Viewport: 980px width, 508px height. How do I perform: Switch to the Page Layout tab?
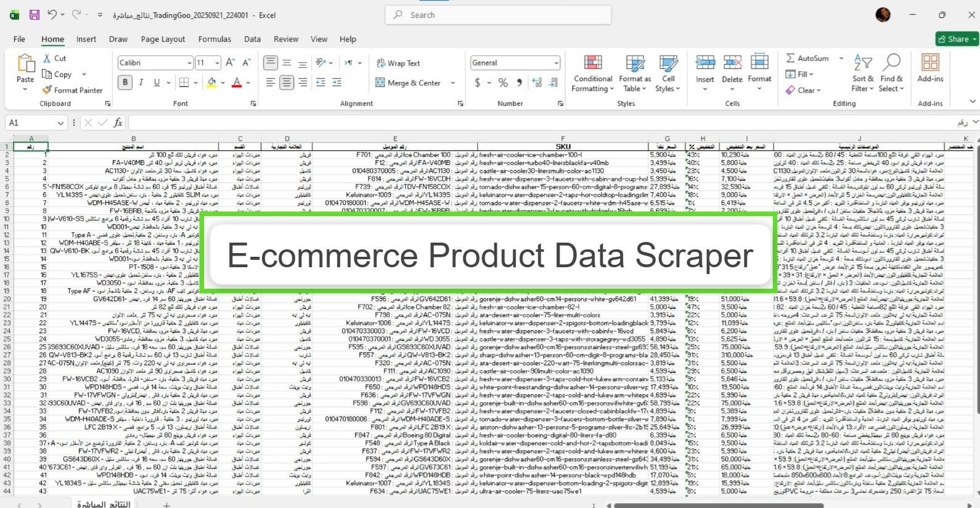(163, 39)
